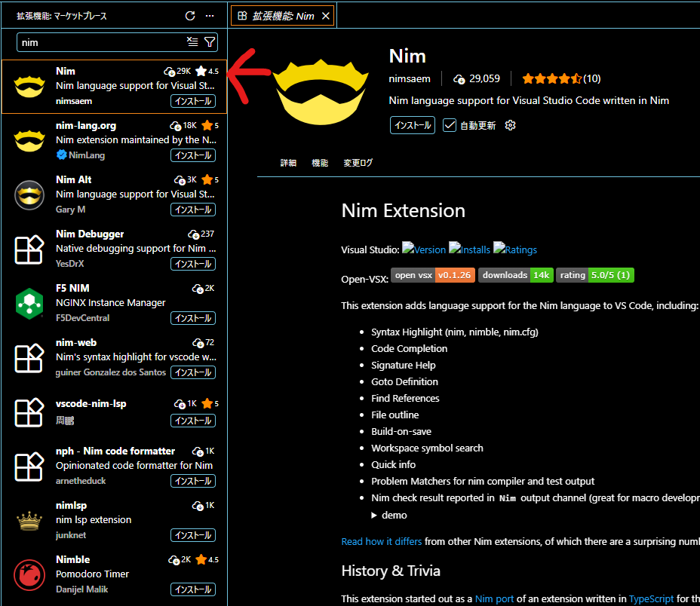
Task: Refresh the extensions marketplace list
Action: pyautogui.click(x=190, y=16)
